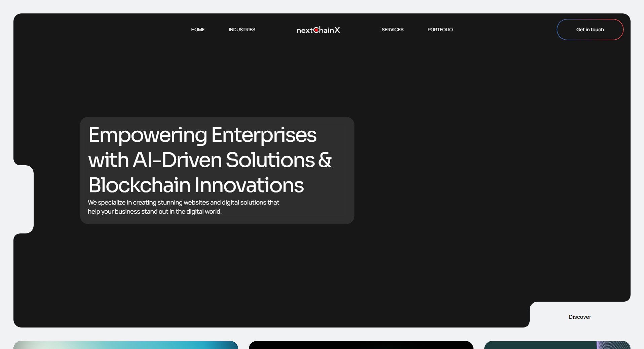Open the INDUSTRIES navigation dropdown

pyautogui.click(x=242, y=30)
